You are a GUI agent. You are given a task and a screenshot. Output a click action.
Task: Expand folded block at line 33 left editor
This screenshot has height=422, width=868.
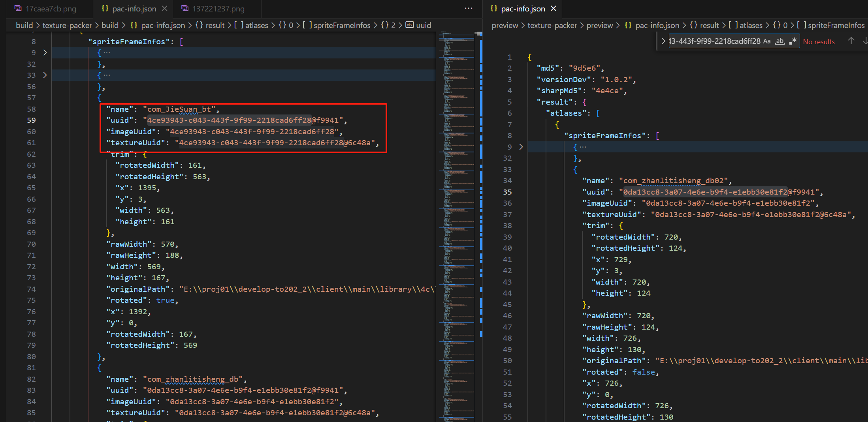coord(45,75)
